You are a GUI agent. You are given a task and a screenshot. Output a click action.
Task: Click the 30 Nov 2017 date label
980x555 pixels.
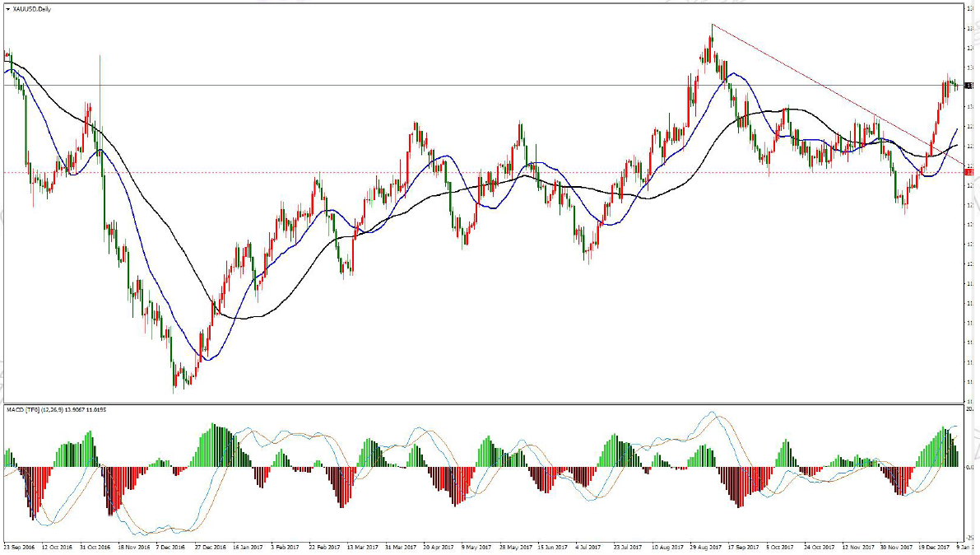[896, 548]
